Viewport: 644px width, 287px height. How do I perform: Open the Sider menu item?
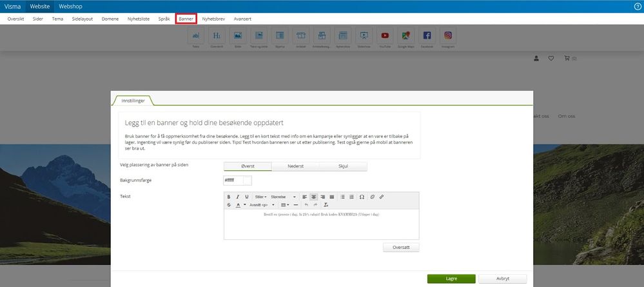[x=38, y=19]
